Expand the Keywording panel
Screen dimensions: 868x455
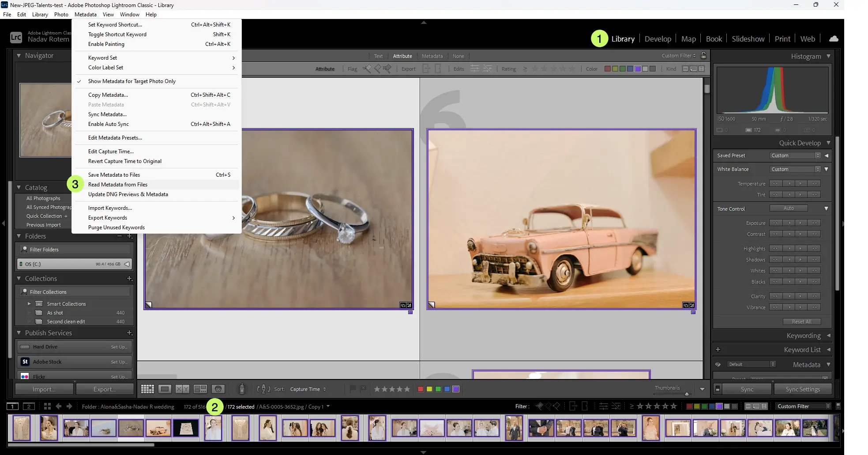click(828, 336)
